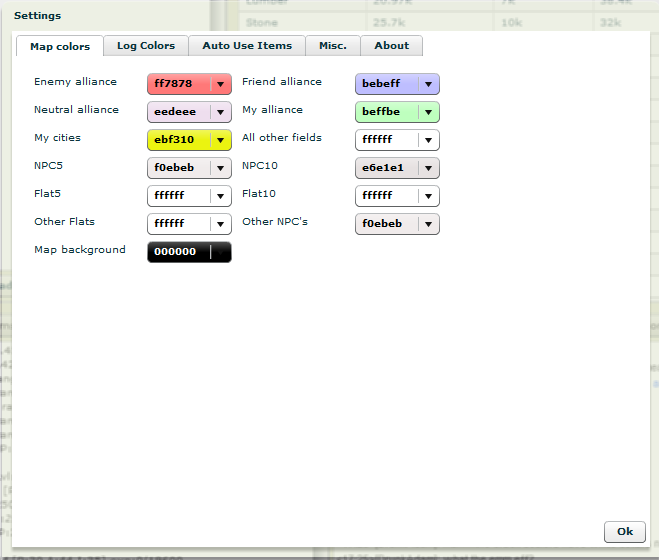Switch to the Log Colors tab

click(145, 46)
